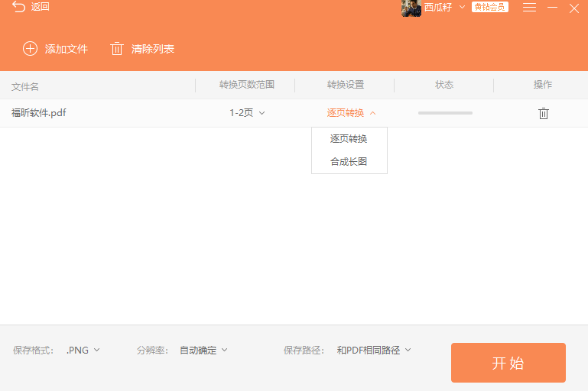Choose 合成长图 from the dropdown list
This screenshot has height=391, width=588.
click(349, 162)
